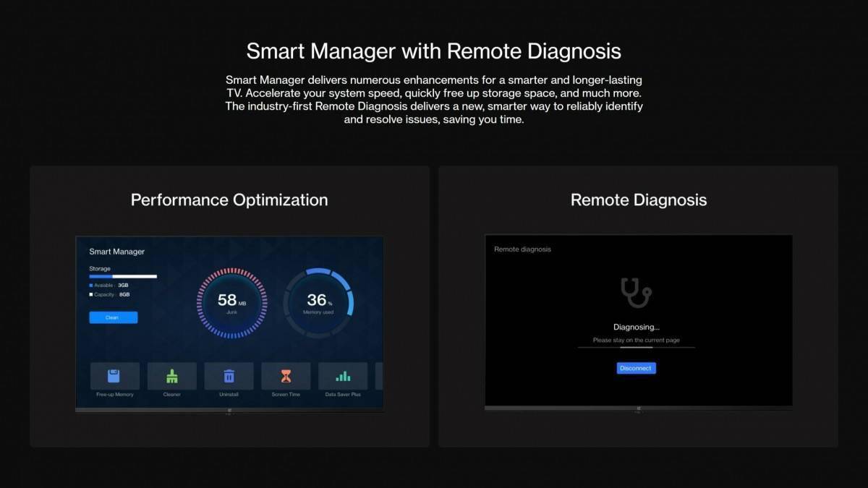Launch the Cleaner broom icon

coord(171,376)
